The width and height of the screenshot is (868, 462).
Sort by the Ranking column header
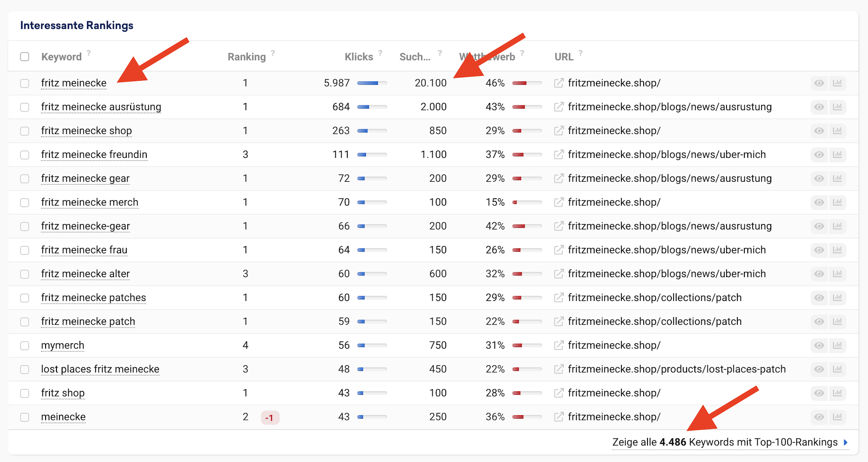(x=247, y=57)
